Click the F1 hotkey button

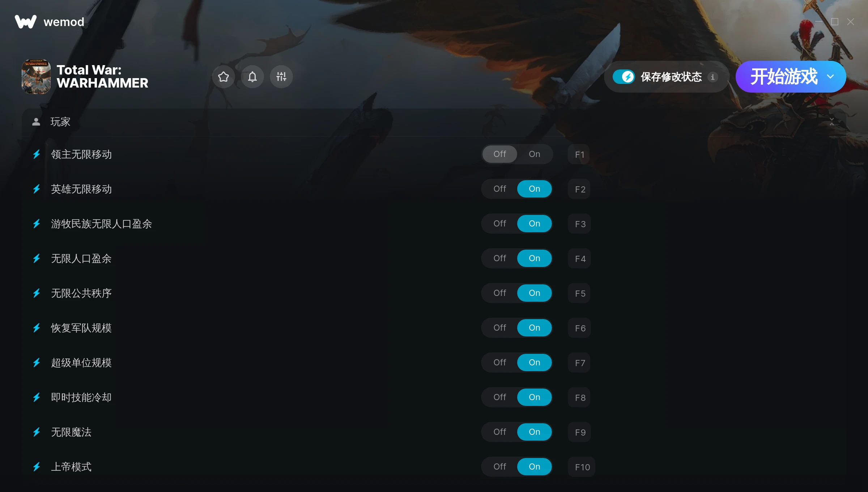(x=579, y=154)
